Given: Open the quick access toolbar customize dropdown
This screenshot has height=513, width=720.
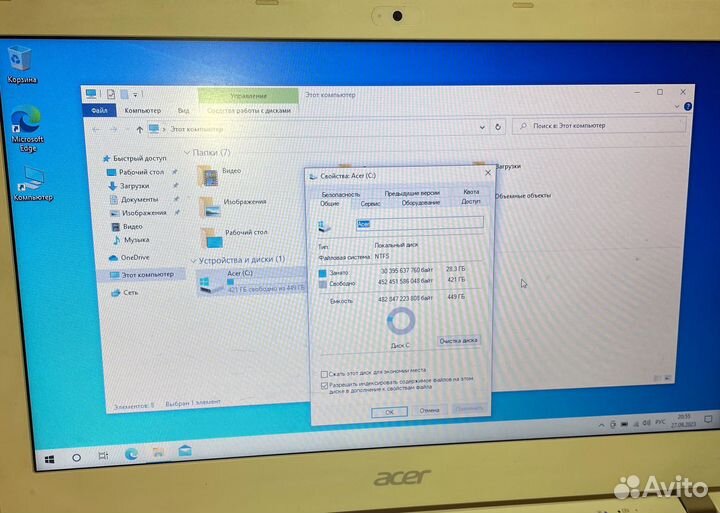Looking at the screenshot, I should click(135, 95).
